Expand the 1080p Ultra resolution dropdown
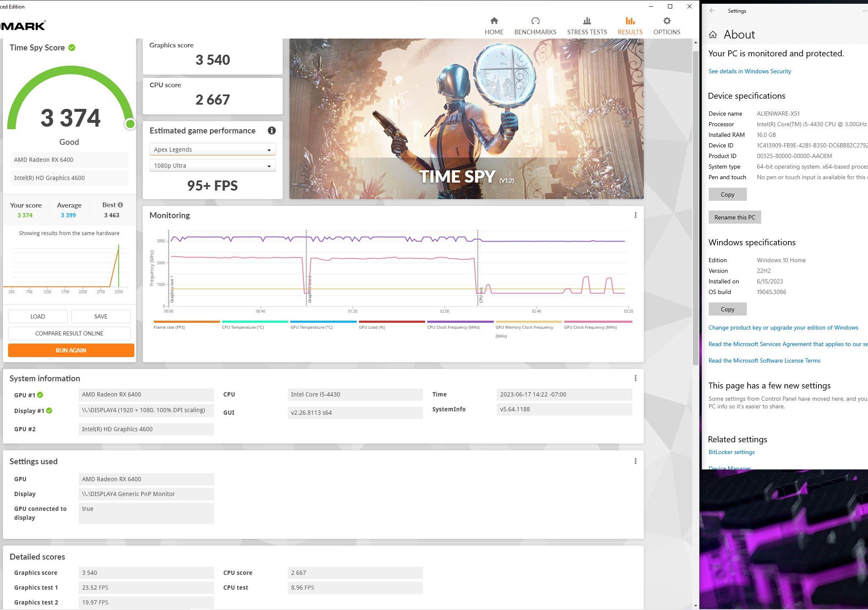Image resolution: width=868 pixels, height=610 pixels. pyautogui.click(x=212, y=166)
